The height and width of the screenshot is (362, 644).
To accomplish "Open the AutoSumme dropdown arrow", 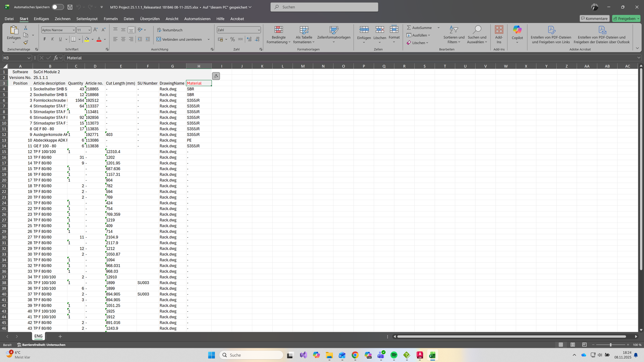I will (438, 28).
